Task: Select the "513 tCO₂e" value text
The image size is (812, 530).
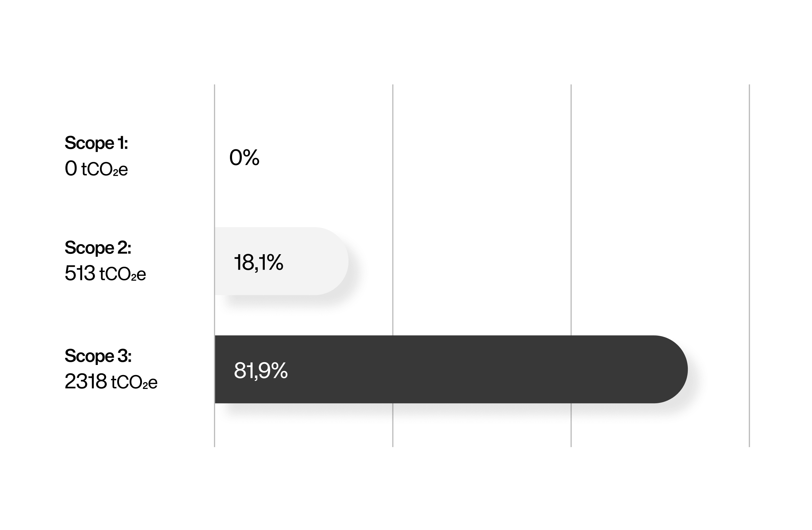Action: 105,274
